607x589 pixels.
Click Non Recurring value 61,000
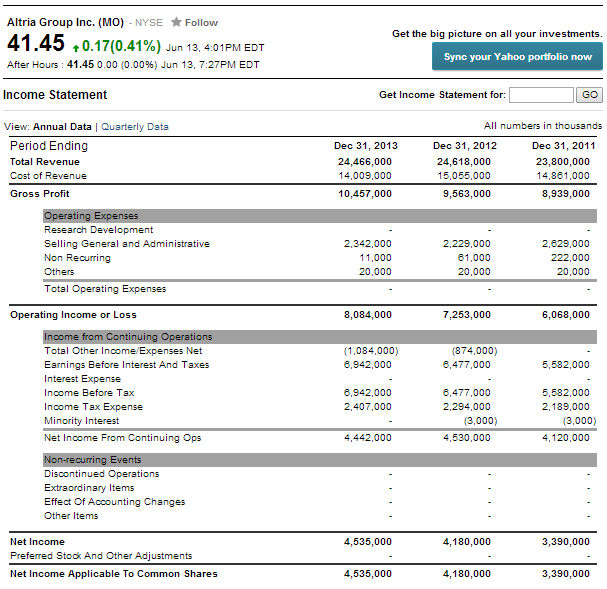474,258
